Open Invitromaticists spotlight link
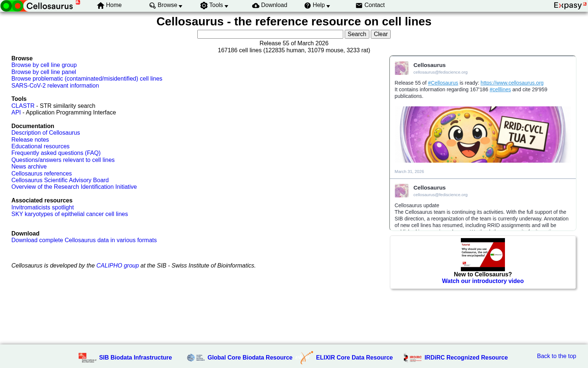The height and width of the screenshot is (368, 588). [43, 208]
